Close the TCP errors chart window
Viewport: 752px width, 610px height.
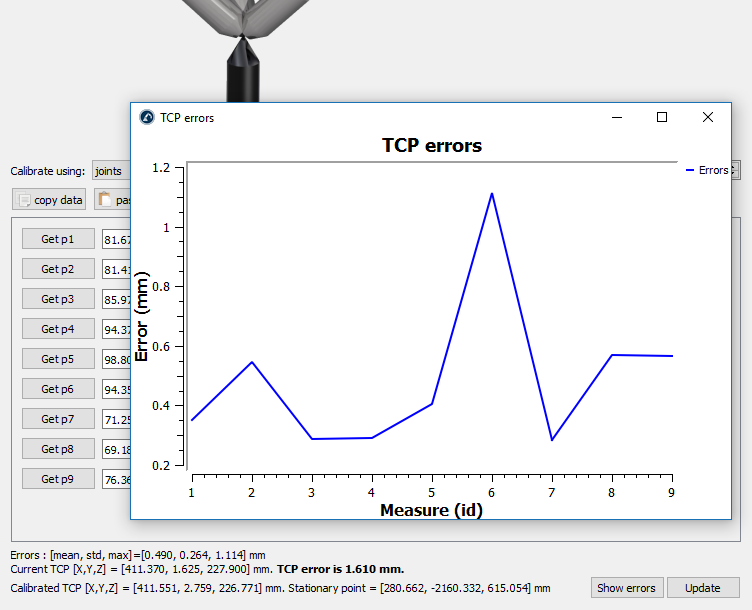(x=708, y=118)
